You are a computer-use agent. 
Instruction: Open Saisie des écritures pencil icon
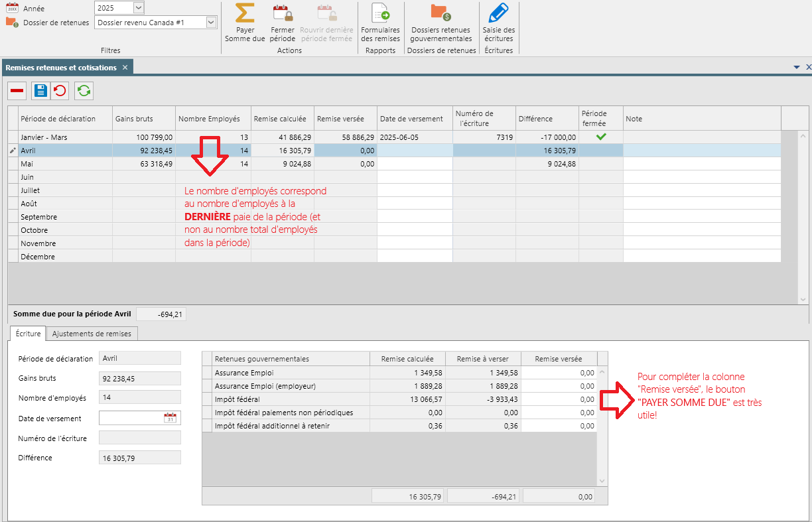point(498,13)
